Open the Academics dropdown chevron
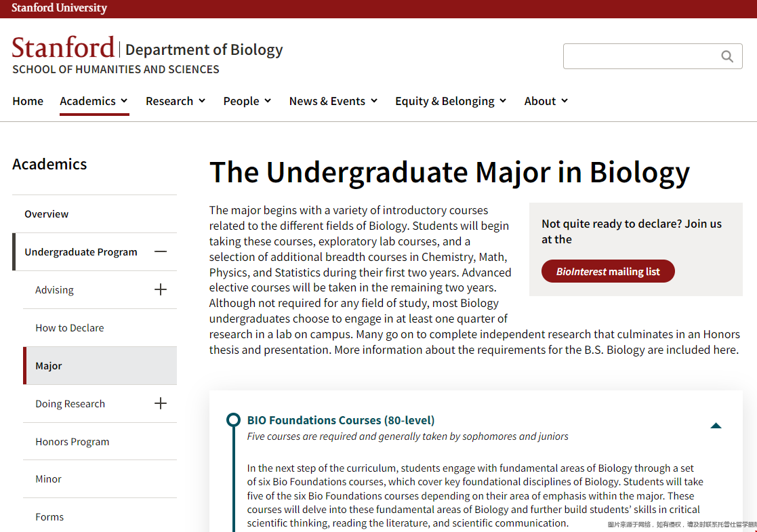The height and width of the screenshot is (532, 757). (124, 101)
